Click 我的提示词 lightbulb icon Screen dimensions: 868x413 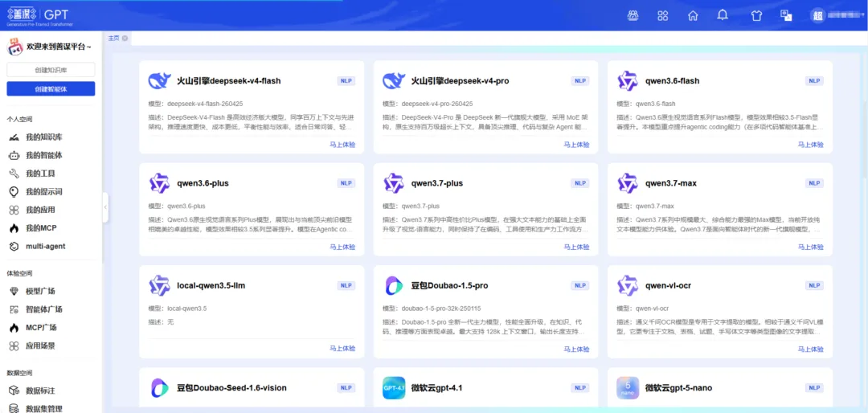(x=14, y=192)
